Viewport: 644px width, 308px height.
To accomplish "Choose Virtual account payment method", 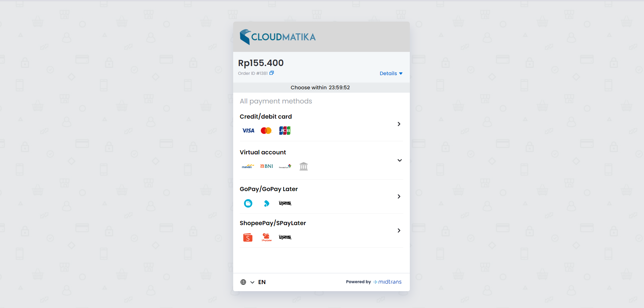I will (x=321, y=161).
